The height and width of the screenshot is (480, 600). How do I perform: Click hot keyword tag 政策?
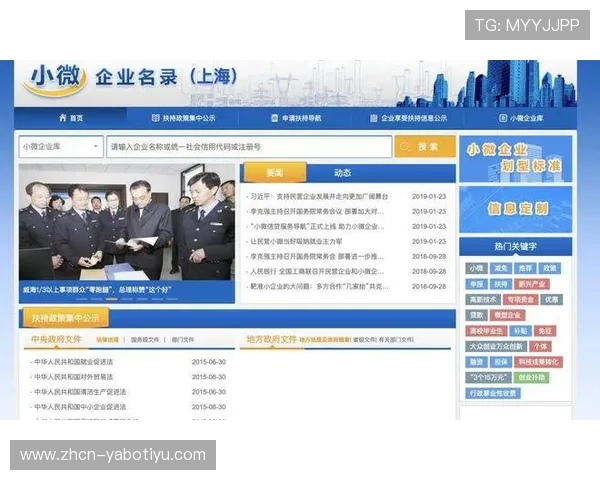point(549,268)
